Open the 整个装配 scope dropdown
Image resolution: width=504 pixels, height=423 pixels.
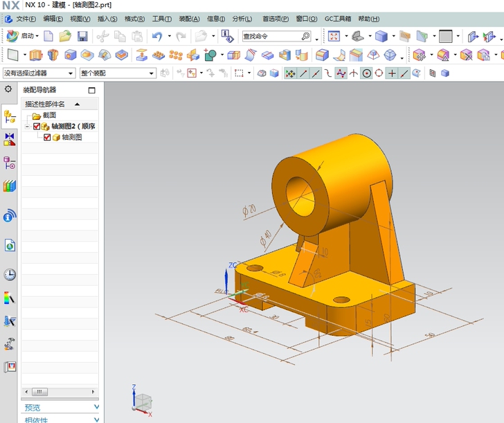coord(118,73)
